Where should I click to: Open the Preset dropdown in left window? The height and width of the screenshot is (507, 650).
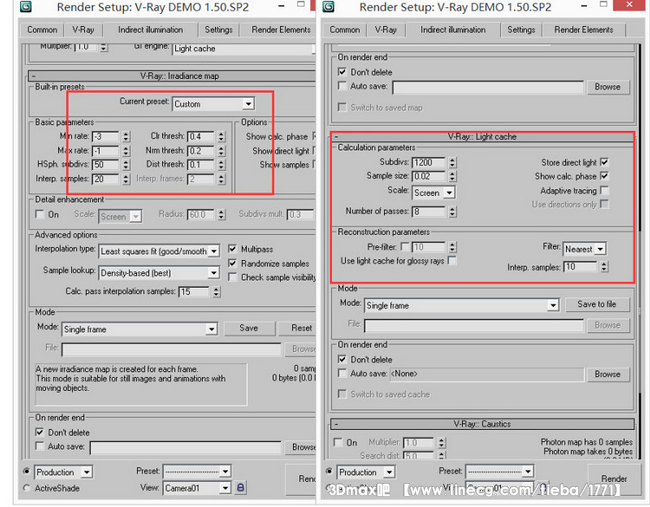tap(197, 471)
